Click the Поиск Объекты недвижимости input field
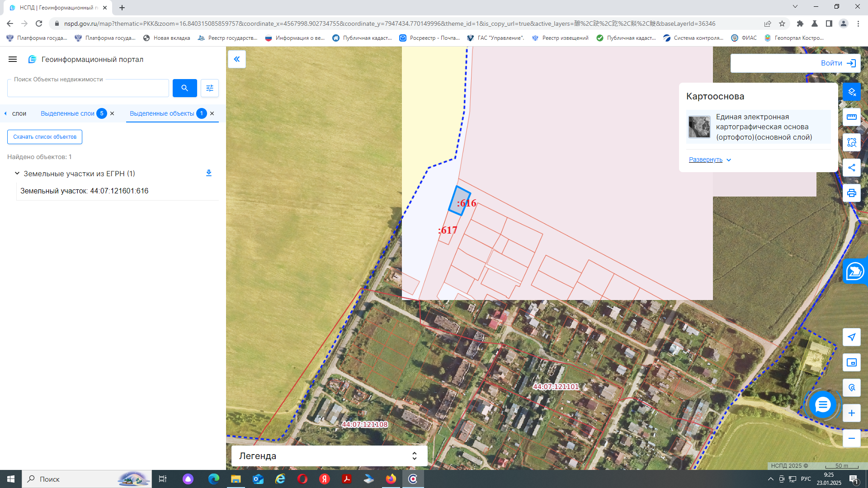The width and height of the screenshot is (868, 488). 88,88
